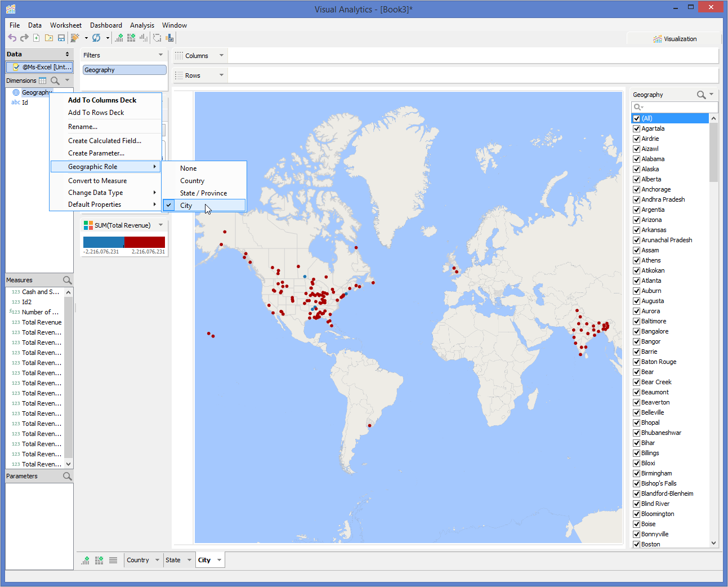Image resolution: width=728 pixels, height=587 pixels.
Task: Click the SUM(Total Revenue) color legend icon
Action: click(x=88, y=225)
